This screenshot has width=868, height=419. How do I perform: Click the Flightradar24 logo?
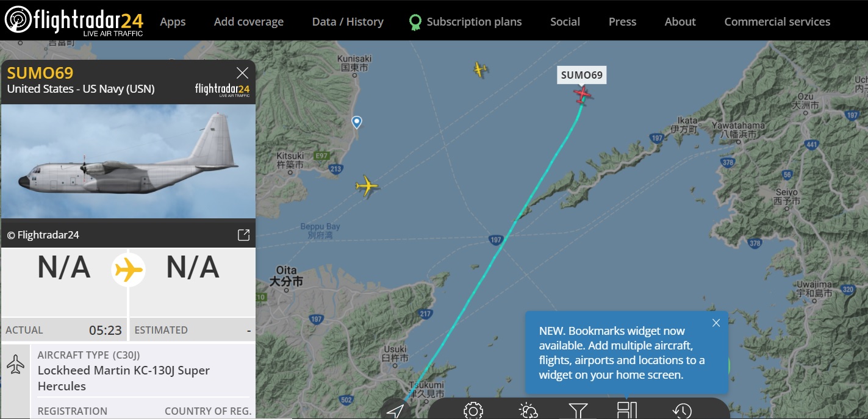(74, 21)
